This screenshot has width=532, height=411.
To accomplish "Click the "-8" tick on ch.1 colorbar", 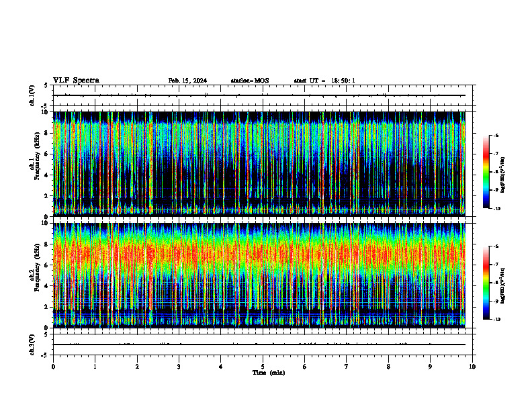I will [496, 172].
